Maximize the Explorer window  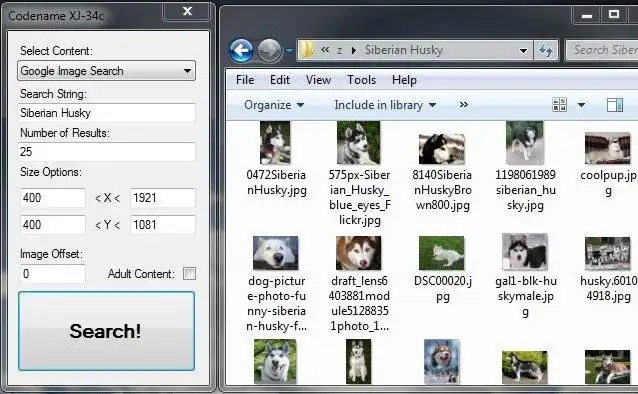614,15
